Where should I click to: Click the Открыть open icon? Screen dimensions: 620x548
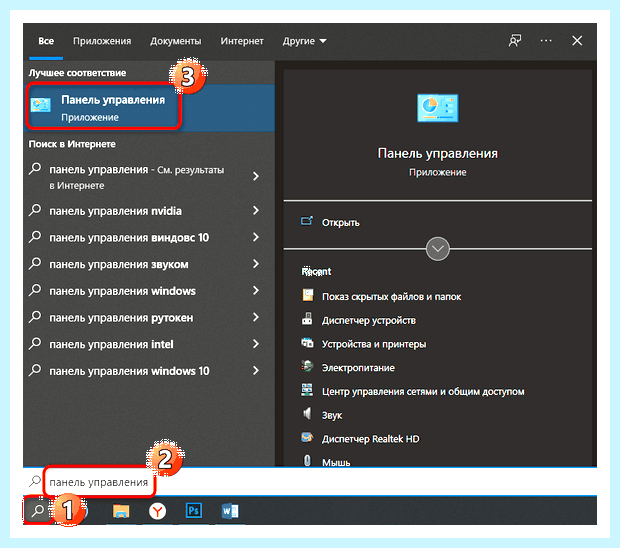pyautogui.click(x=307, y=221)
